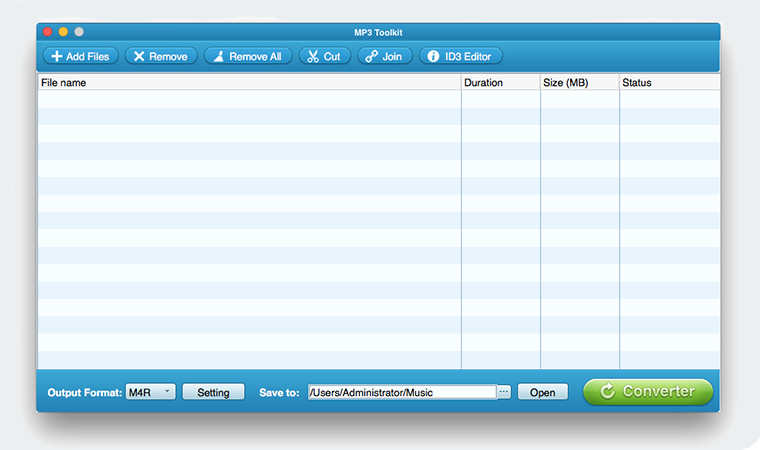Sort by the File name column header

(248, 83)
